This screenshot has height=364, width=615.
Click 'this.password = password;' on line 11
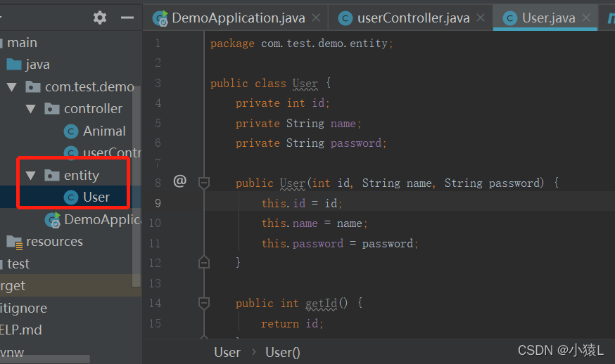(340, 244)
